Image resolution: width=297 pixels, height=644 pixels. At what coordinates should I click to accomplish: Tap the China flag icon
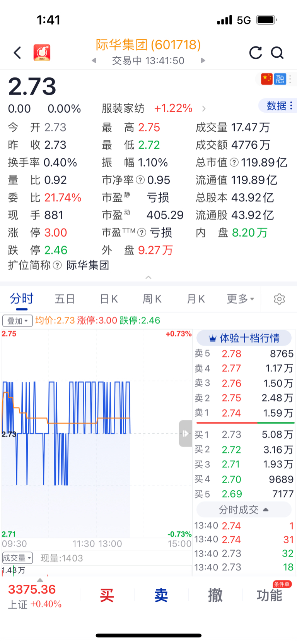[267, 79]
